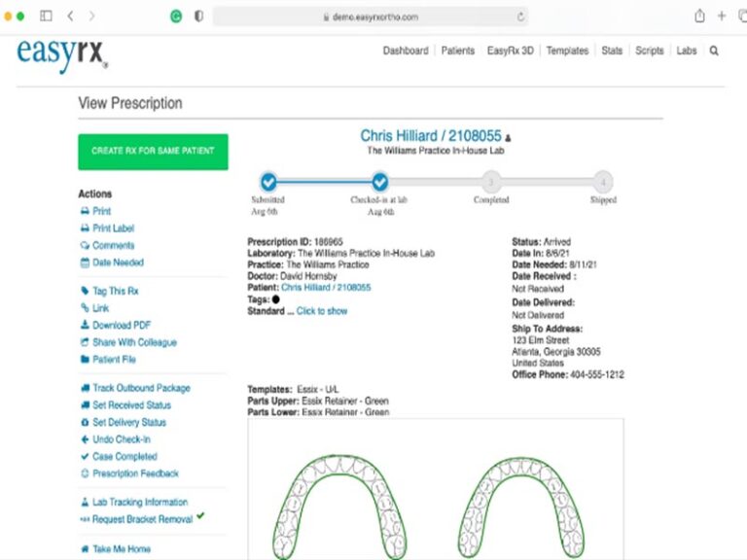Open the Dashboard menu item
747x560 pixels.
click(x=406, y=51)
